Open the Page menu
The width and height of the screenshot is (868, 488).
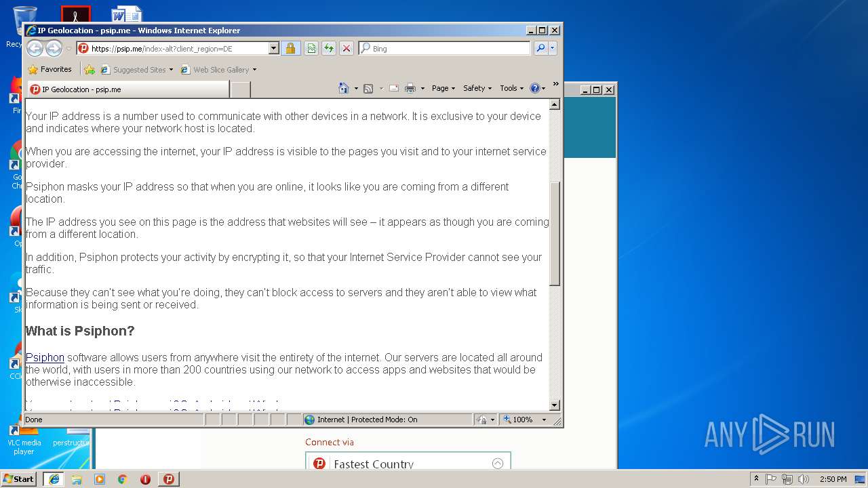coord(443,88)
